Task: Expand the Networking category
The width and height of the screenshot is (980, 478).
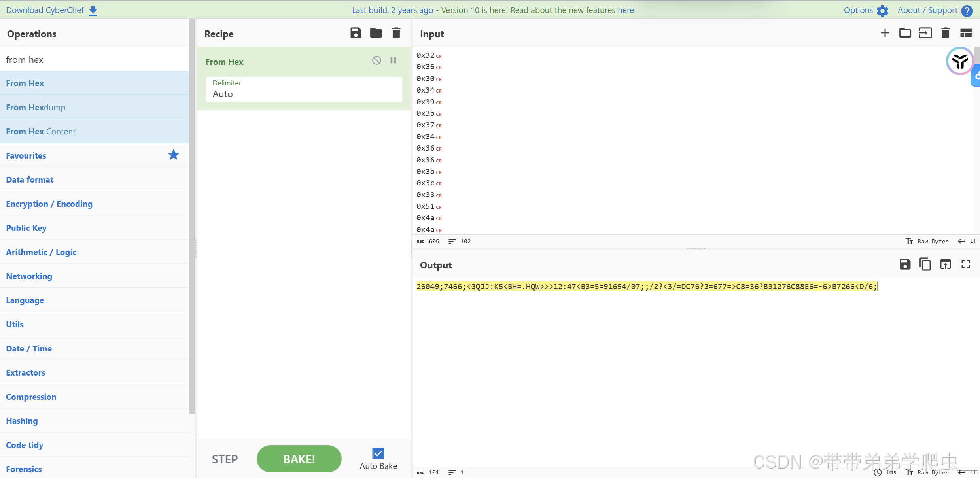Action: [95, 276]
